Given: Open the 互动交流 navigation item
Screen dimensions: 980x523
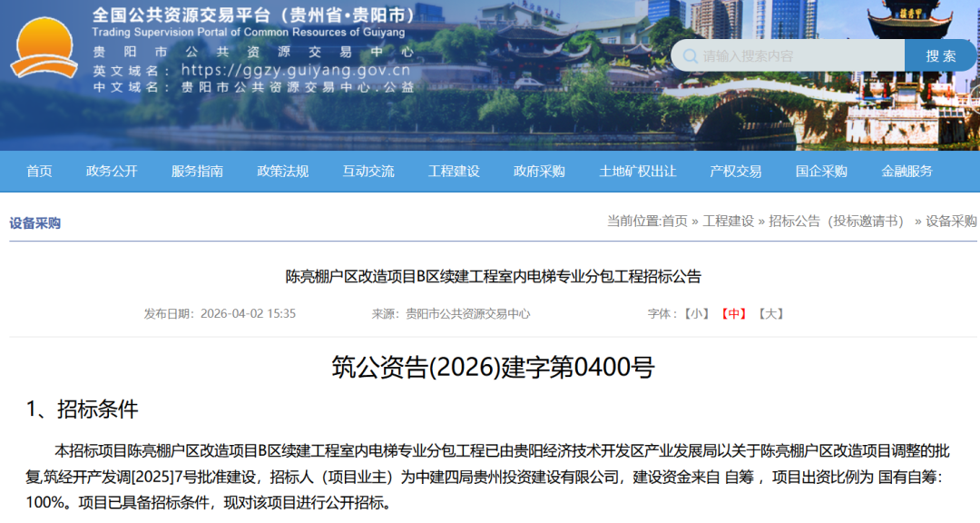Looking at the screenshot, I should 368,172.
